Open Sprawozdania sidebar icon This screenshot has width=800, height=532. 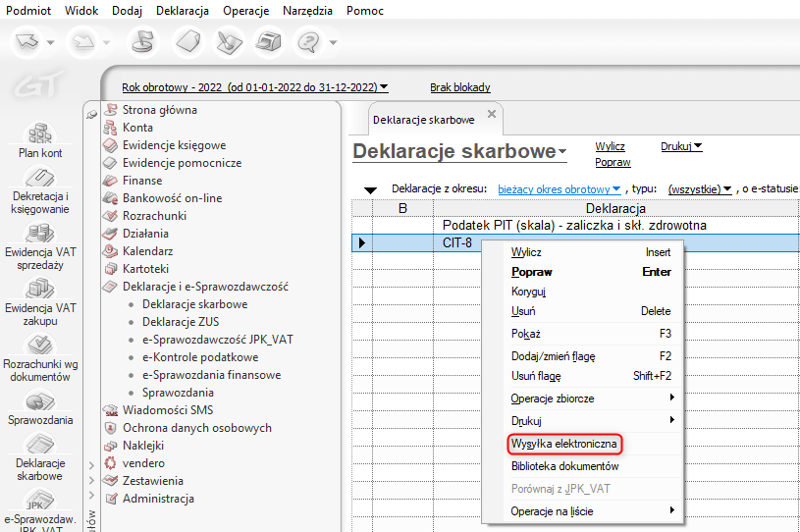(x=39, y=402)
